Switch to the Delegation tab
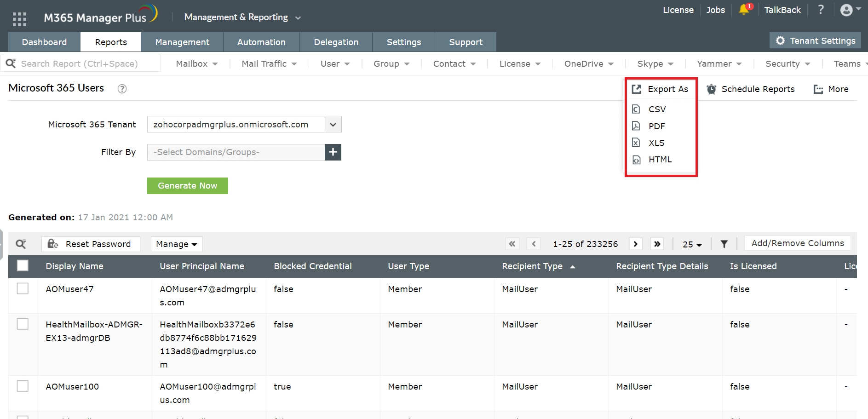The height and width of the screenshot is (419, 868). point(336,42)
